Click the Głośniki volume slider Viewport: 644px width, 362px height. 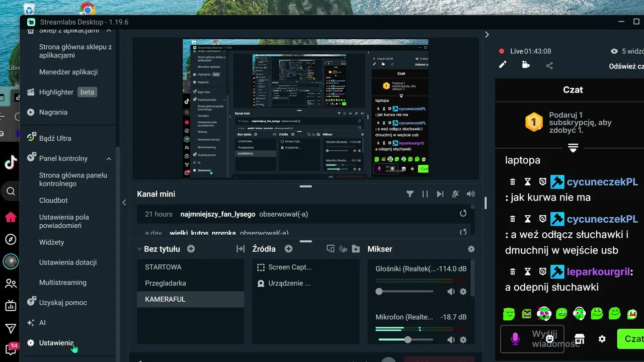[406, 292]
